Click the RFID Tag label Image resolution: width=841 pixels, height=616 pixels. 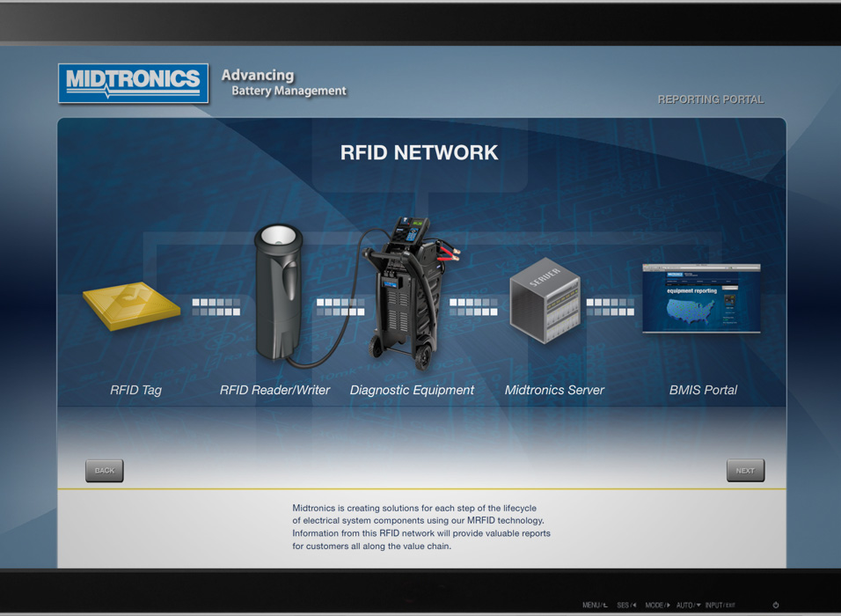(135, 390)
